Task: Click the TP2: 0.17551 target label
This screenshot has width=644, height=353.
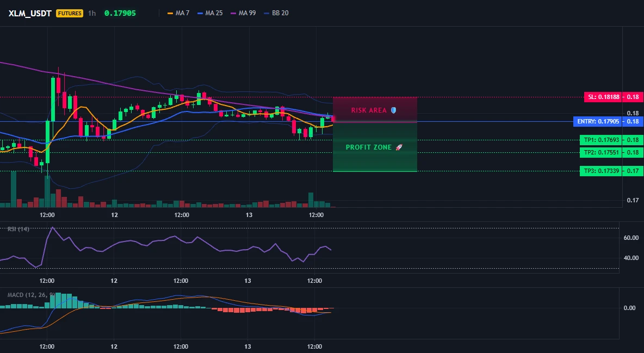Action: click(601, 152)
